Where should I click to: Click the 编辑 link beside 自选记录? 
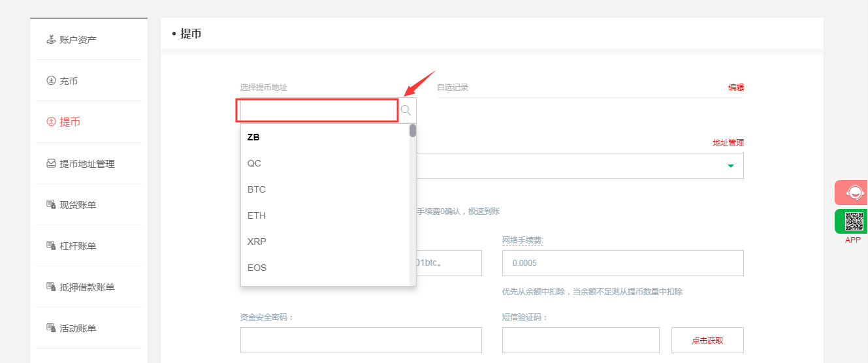736,87
